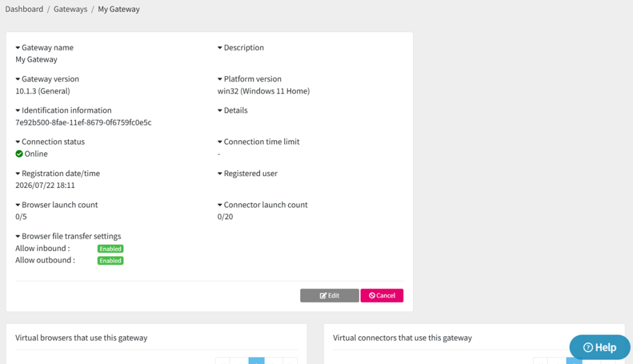The image size is (633, 364).
Task: Click the Edit button
Action: tap(329, 295)
